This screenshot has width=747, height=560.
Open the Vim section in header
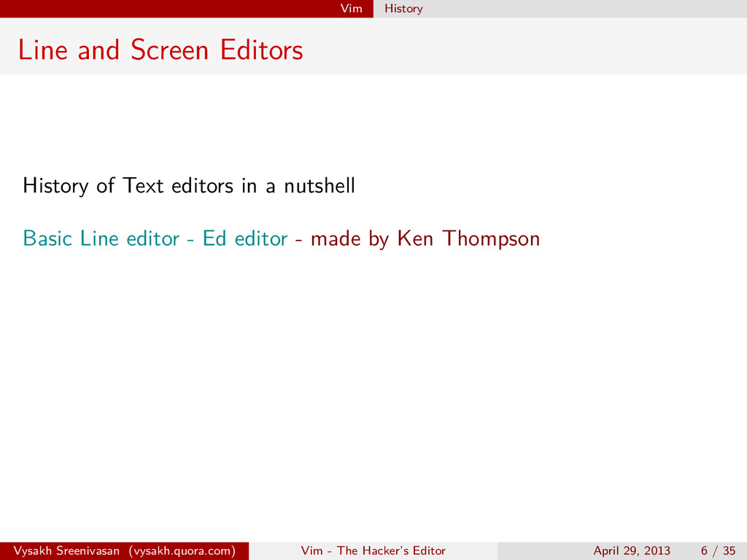point(351,9)
